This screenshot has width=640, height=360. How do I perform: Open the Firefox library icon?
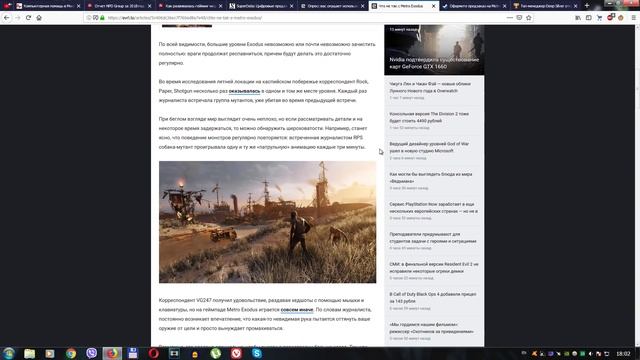point(578,18)
